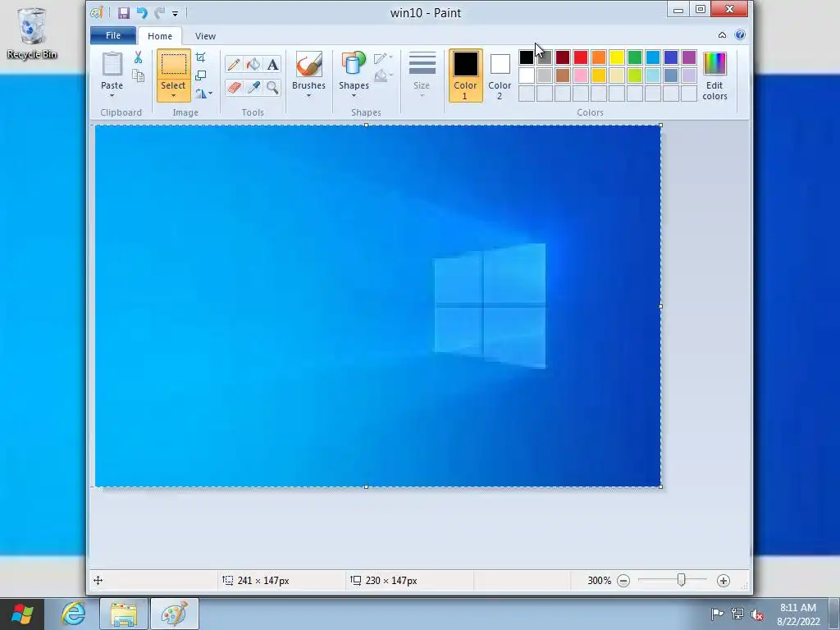Activate Color 2 background button
The width and height of the screenshot is (840, 630).
pyautogui.click(x=500, y=75)
